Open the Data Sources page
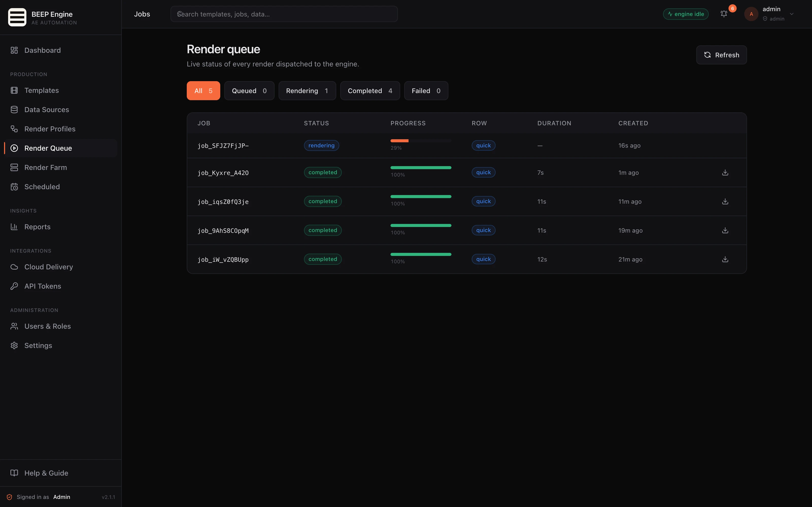Viewport: 812px width, 507px height. click(x=61, y=110)
